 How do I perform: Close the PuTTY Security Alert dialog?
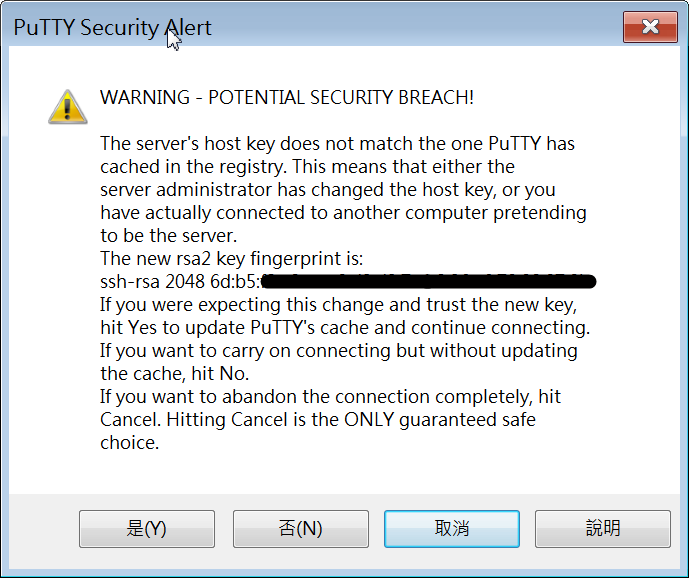click(x=650, y=27)
